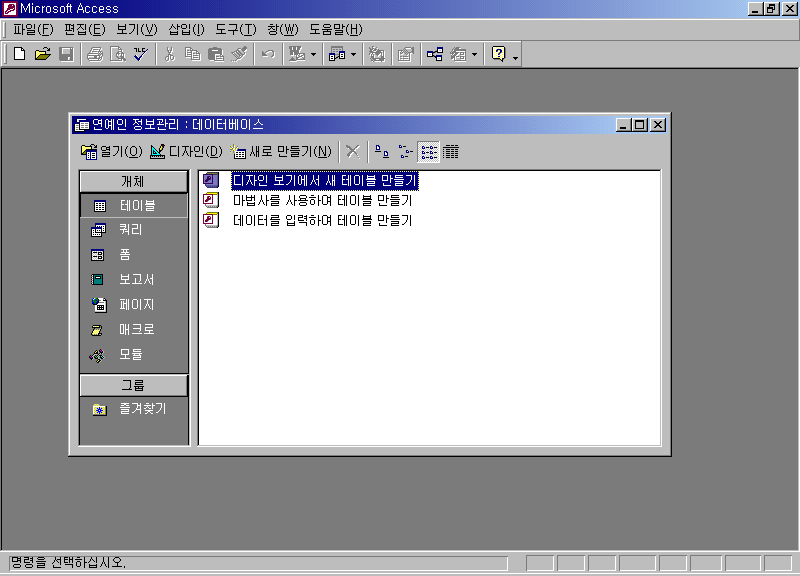Click the Print Preview icon
Image resolution: width=800 pixels, height=576 pixels.
pos(118,54)
